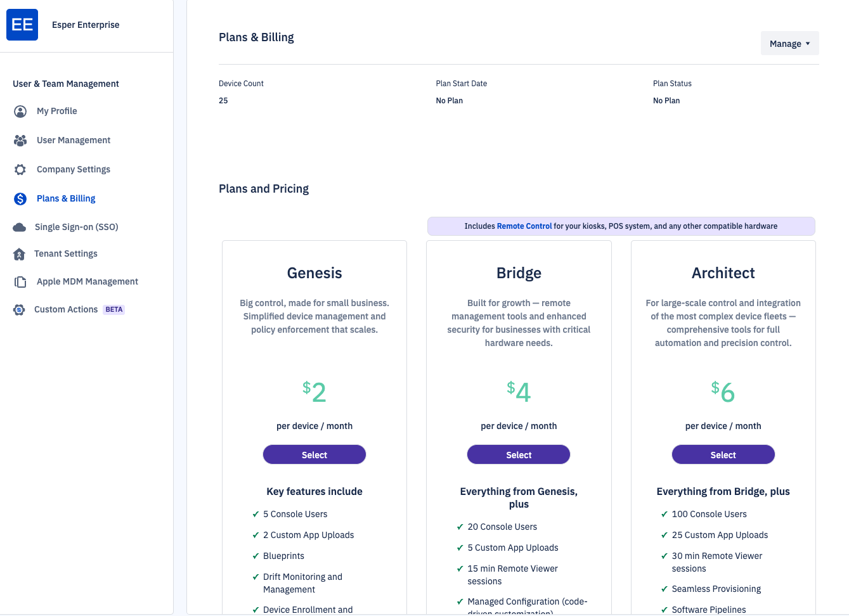Open Company Settings via the gear icon

coord(20,169)
